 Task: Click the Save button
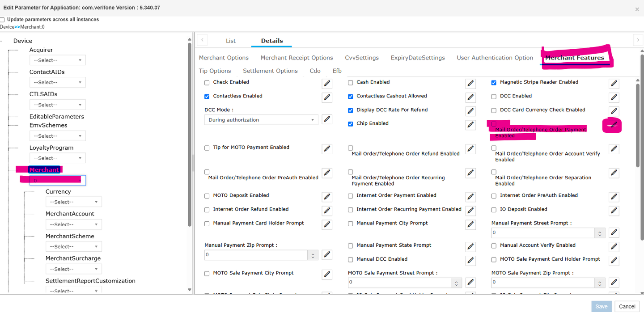click(601, 306)
